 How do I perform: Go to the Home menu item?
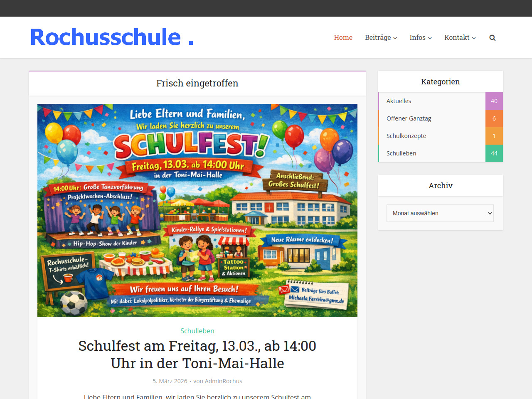coord(343,37)
